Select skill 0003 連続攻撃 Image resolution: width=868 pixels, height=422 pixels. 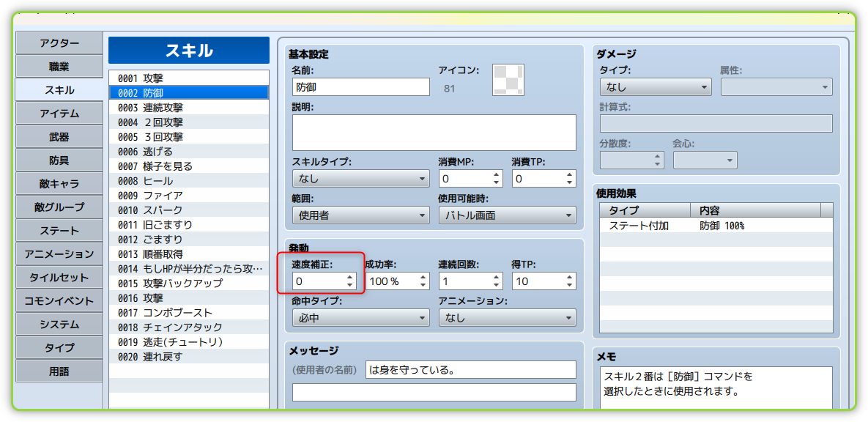point(189,108)
